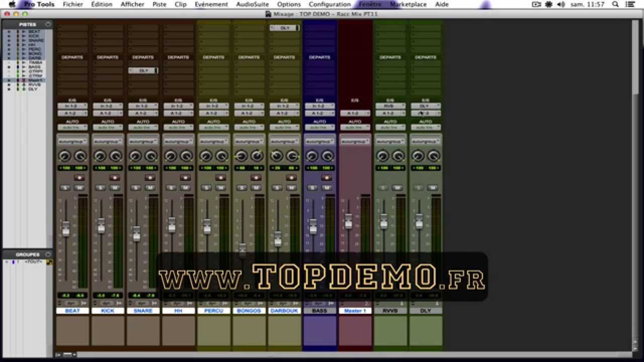644x362 pixels.
Task: Click the Master 1 volume fader
Action: (348, 221)
